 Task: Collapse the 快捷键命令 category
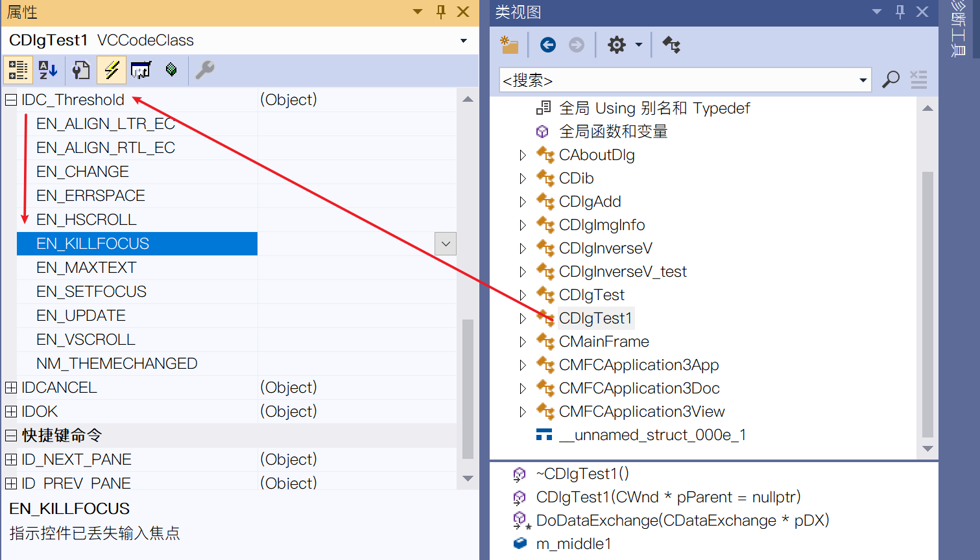pyautogui.click(x=11, y=436)
